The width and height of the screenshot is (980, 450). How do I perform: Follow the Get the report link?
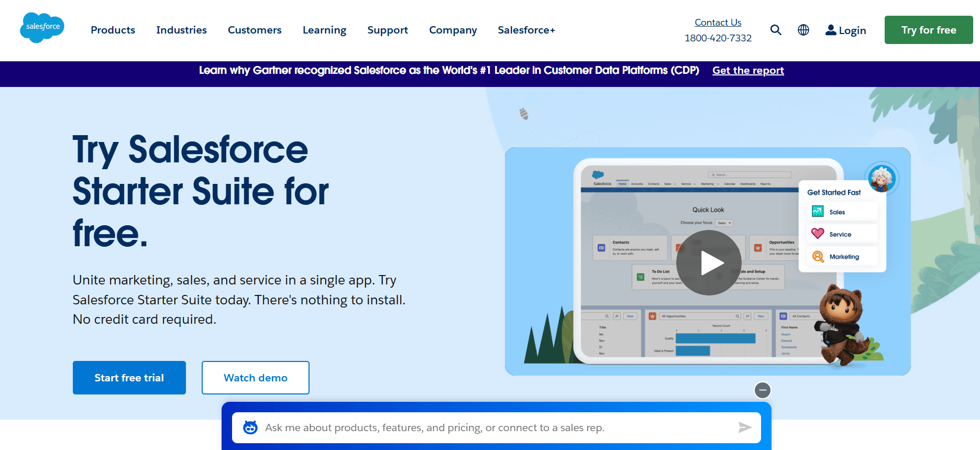pyautogui.click(x=748, y=70)
